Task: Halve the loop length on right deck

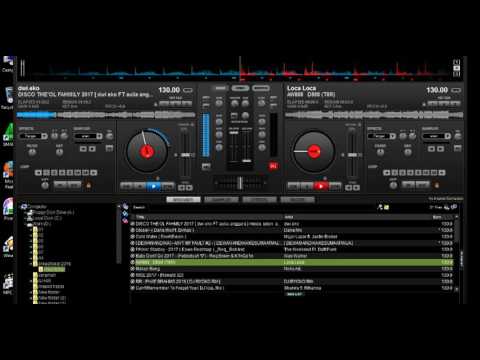Action: (386, 172)
